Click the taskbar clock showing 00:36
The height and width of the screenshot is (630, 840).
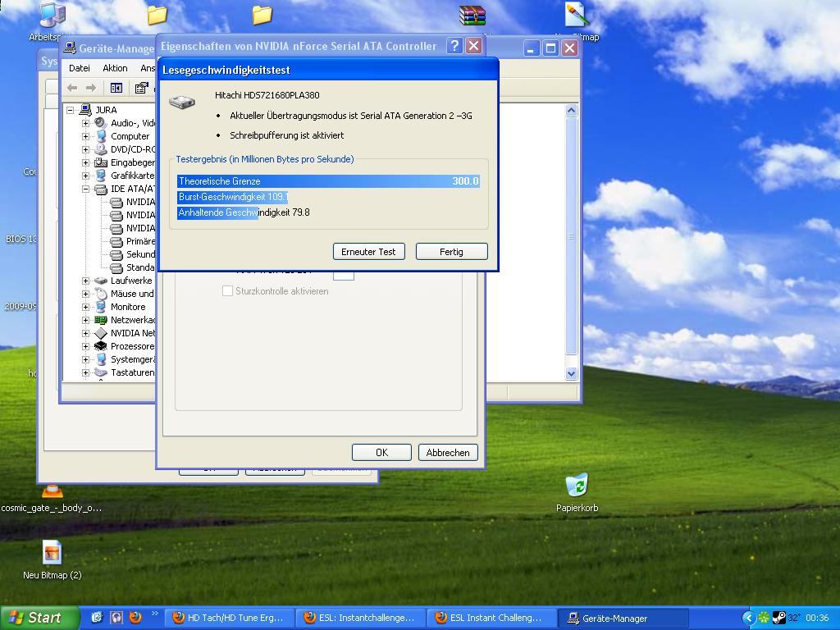coord(817,619)
